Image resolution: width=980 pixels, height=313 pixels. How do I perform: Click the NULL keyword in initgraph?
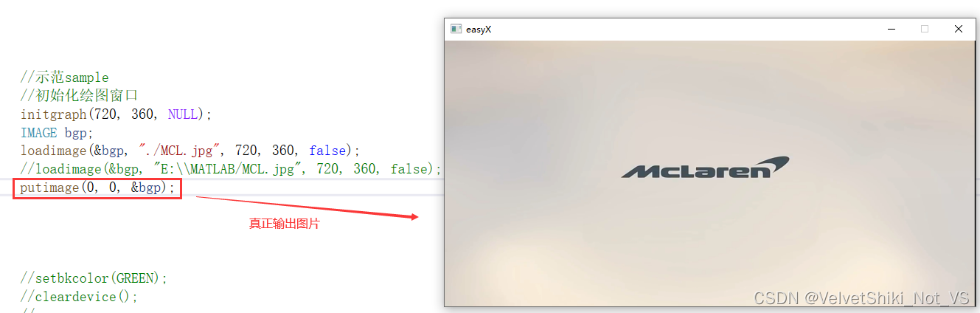point(183,114)
